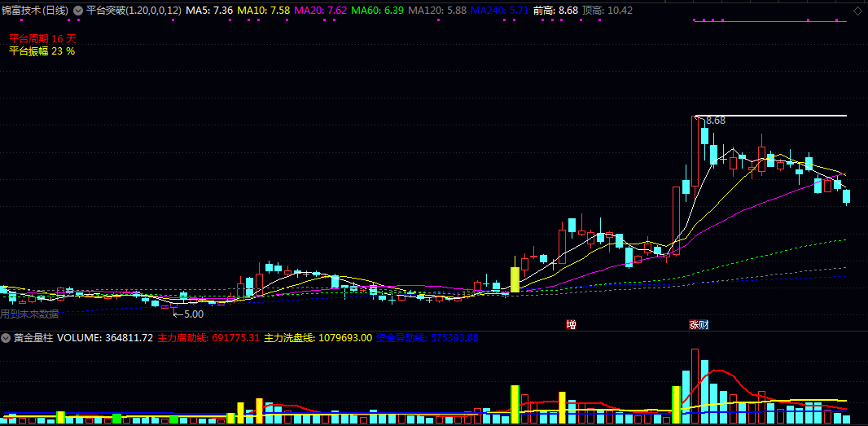Select the 5.00 low price label
868x426 pixels.
click(x=194, y=314)
